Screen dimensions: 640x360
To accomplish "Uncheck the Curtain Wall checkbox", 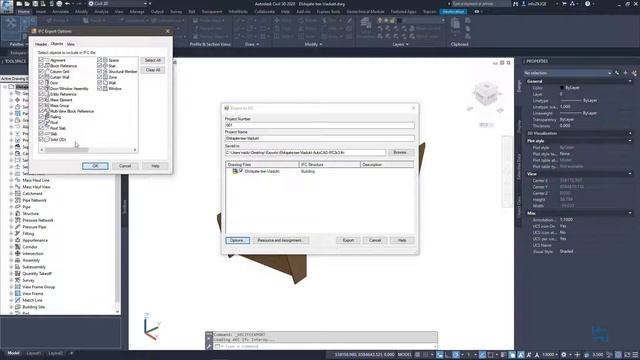I will [x=41, y=77].
